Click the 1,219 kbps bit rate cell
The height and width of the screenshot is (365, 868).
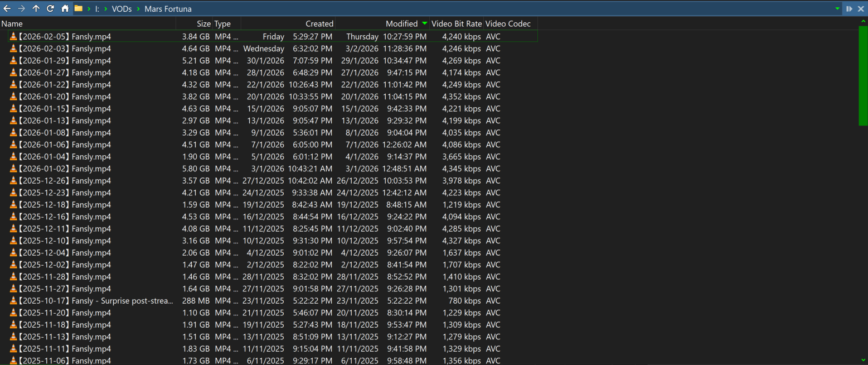click(x=462, y=204)
